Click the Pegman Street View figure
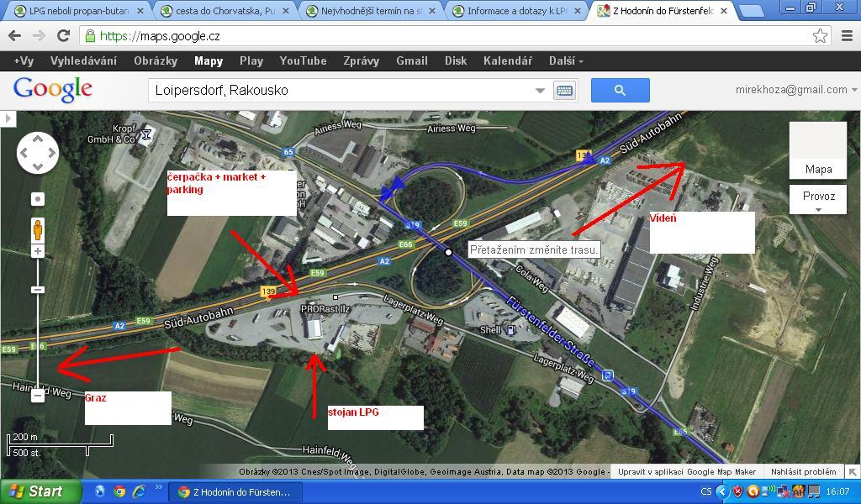Screen dimensions: 861x504 [x=38, y=228]
